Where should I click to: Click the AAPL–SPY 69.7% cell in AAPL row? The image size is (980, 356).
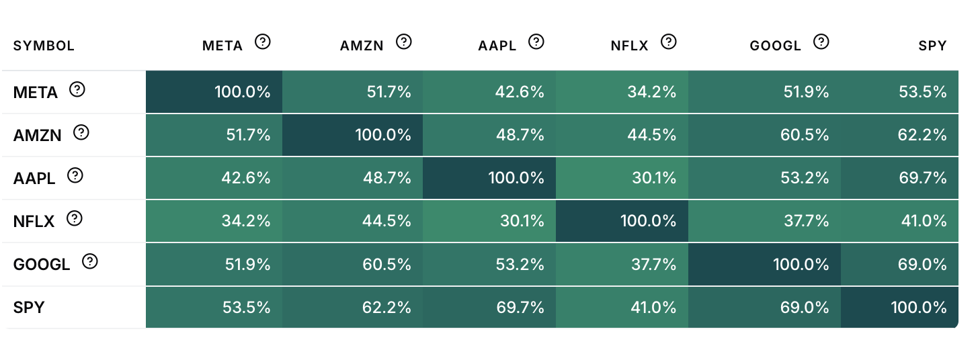tap(899, 178)
